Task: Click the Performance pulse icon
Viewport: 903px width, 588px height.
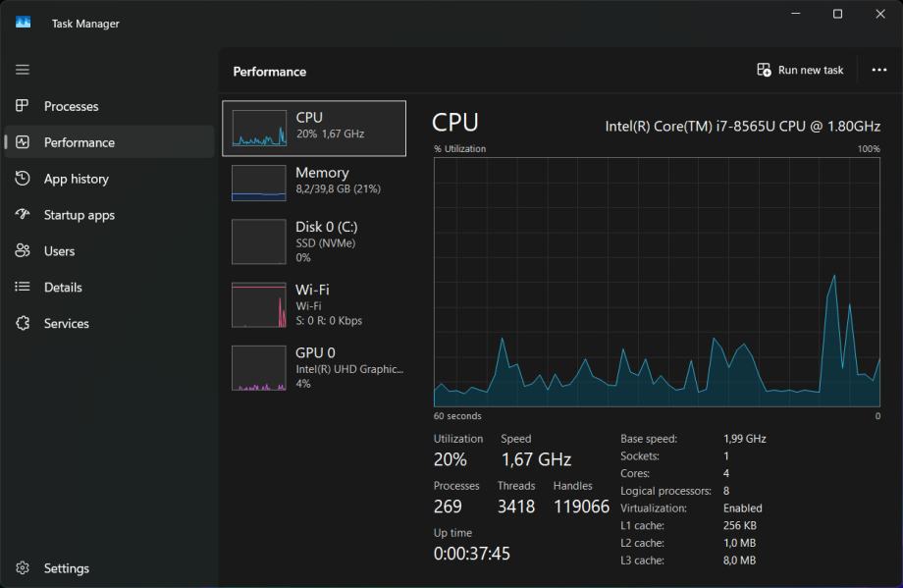Action: 23,142
